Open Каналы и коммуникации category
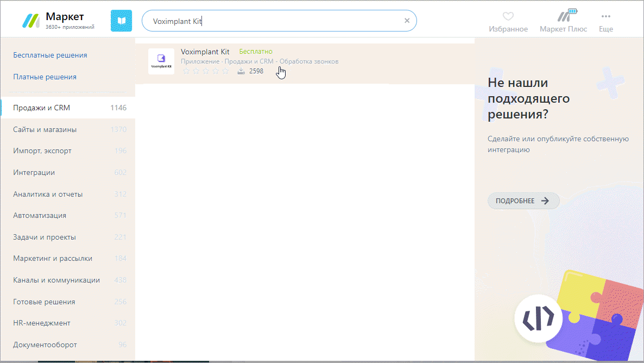 (68, 280)
